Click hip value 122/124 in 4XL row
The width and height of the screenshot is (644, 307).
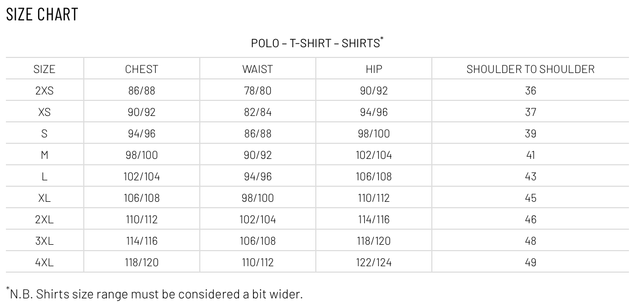click(x=374, y=262)
